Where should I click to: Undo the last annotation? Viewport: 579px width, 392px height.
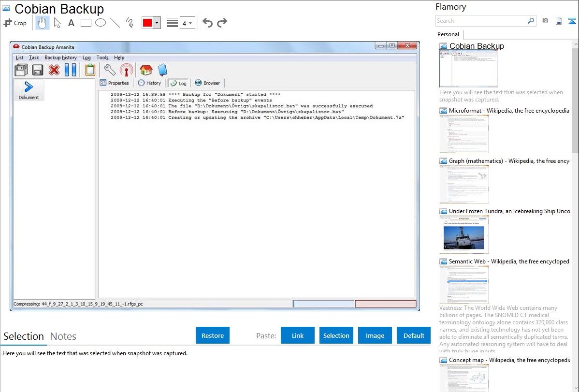pyautogui.click(x=207, y=23)
